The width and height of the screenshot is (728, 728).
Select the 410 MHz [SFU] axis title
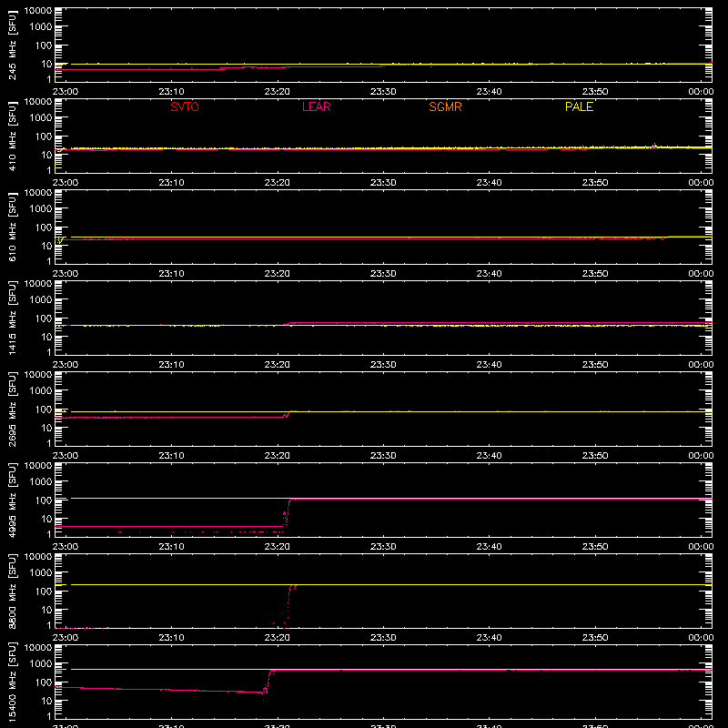point(12,136)
